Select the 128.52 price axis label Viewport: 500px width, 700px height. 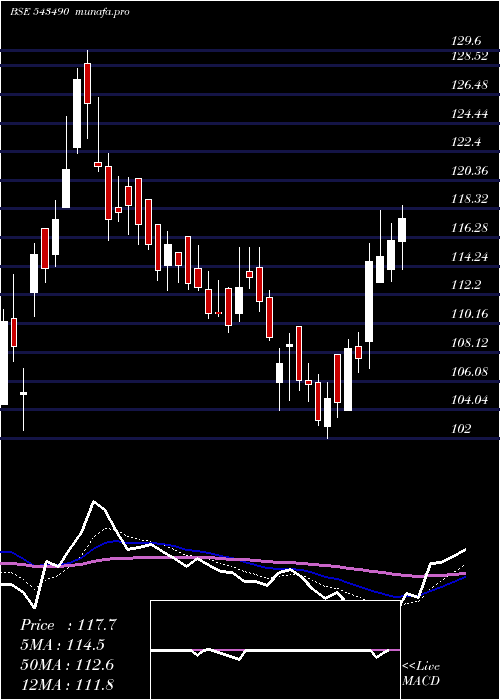pyautogui.click(x=470, y=57)
